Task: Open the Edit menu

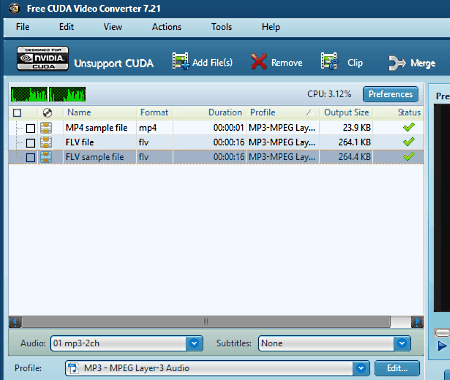Action: (66, 27)
